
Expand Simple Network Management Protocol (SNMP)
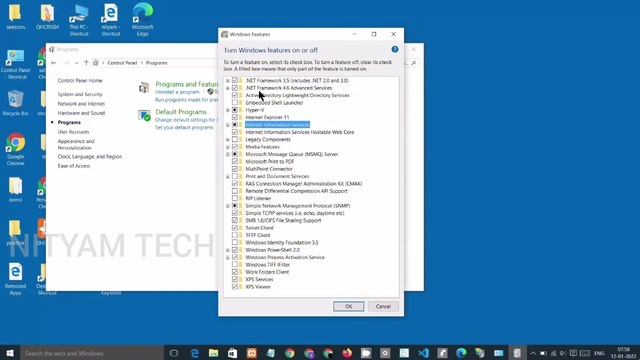pyautogui.click(x=228, y=206)
